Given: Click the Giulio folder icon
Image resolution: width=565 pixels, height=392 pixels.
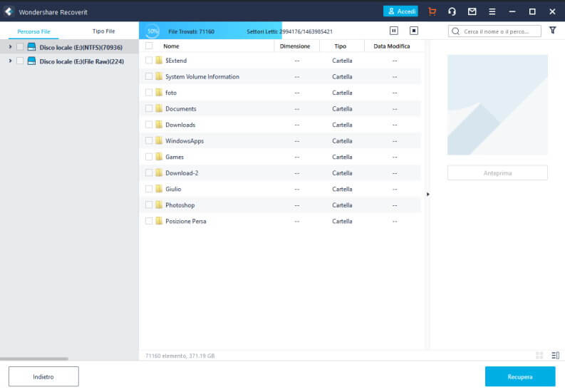Looking at the screenshot, I should [159, 189].
